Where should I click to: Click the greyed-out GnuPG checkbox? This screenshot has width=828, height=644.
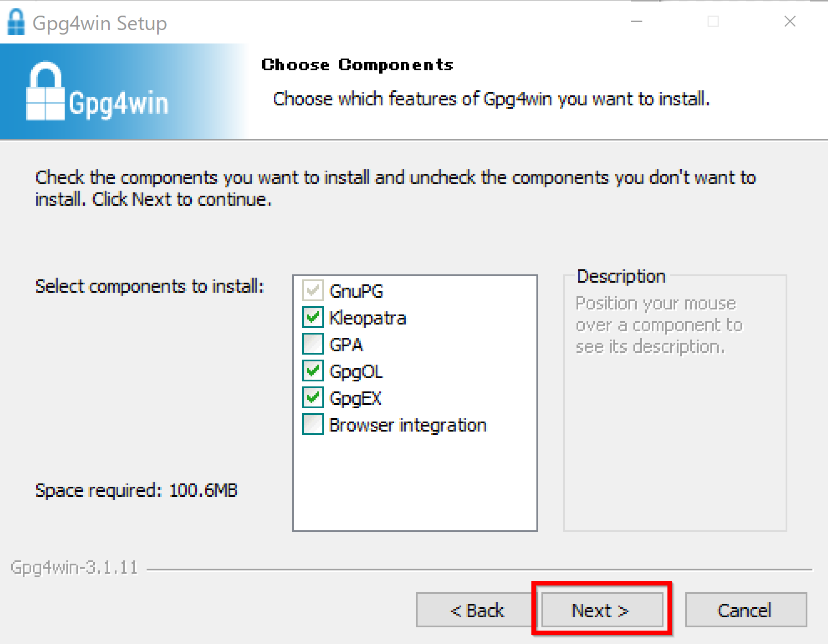coord(313,290)
